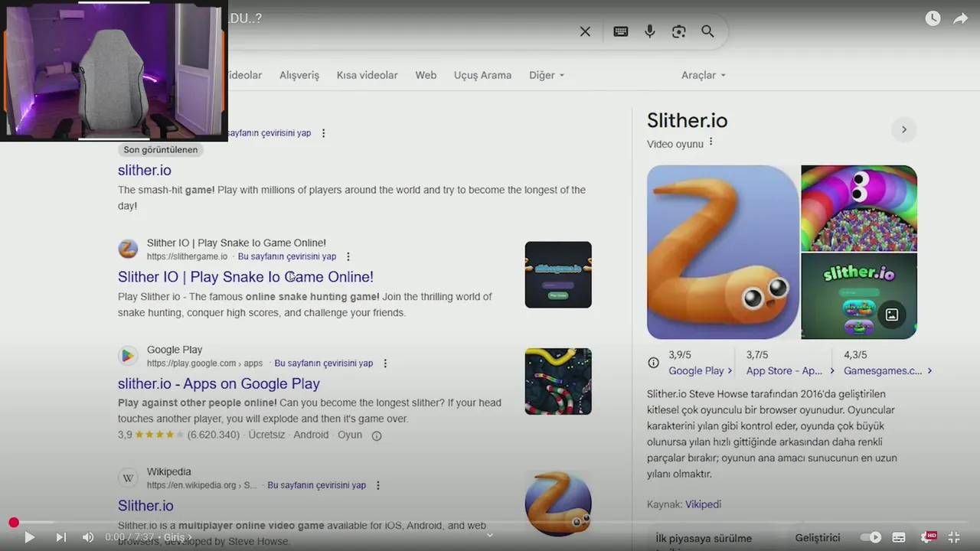This screenshot has height=551, width=980.
Task: Clear the search box with X
Action: click(585, 31)
